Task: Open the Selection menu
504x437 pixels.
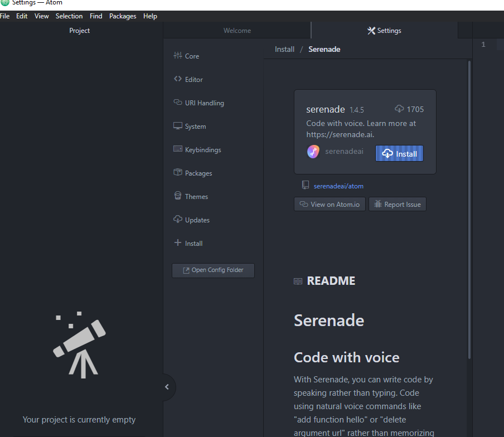Action: (x=69, y=16)
